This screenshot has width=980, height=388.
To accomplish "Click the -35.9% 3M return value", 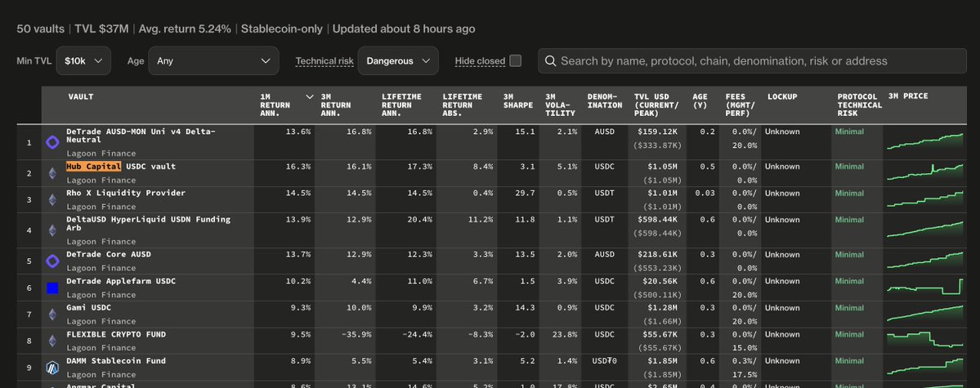I will point(356,334).
